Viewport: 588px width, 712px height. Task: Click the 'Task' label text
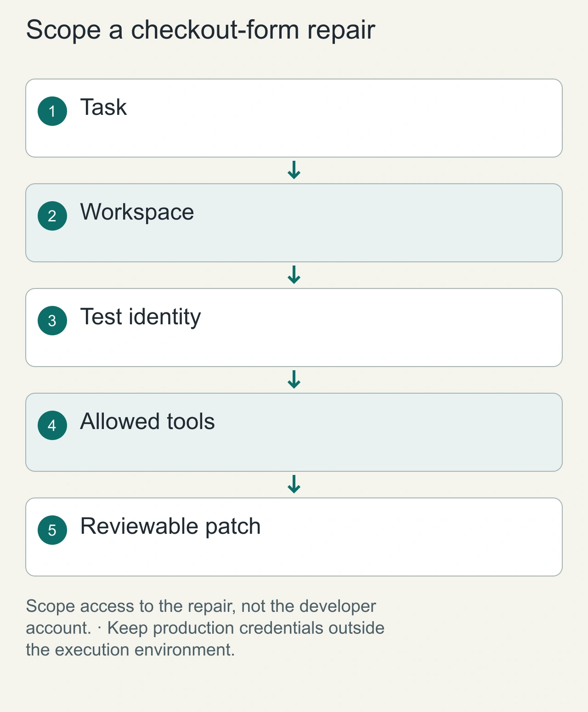103,107
